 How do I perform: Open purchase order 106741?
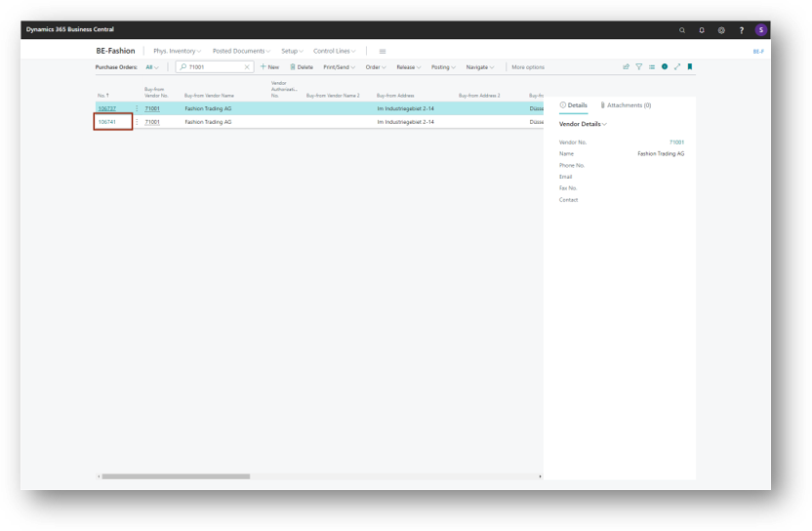[107, 122]
